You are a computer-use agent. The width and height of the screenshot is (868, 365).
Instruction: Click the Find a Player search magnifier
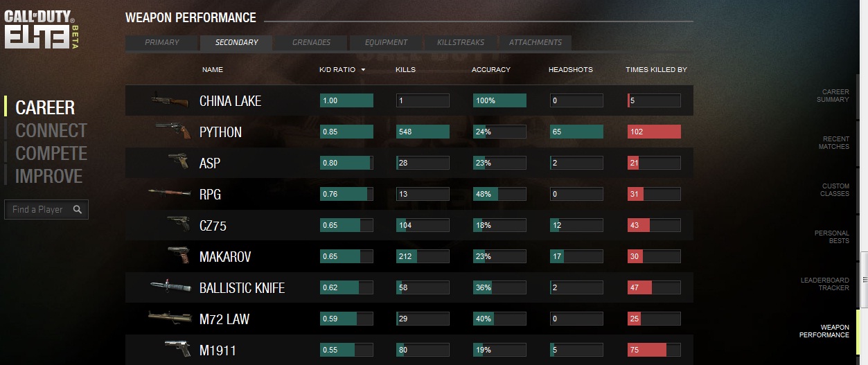pyautogui.click(x=78, y=209)
